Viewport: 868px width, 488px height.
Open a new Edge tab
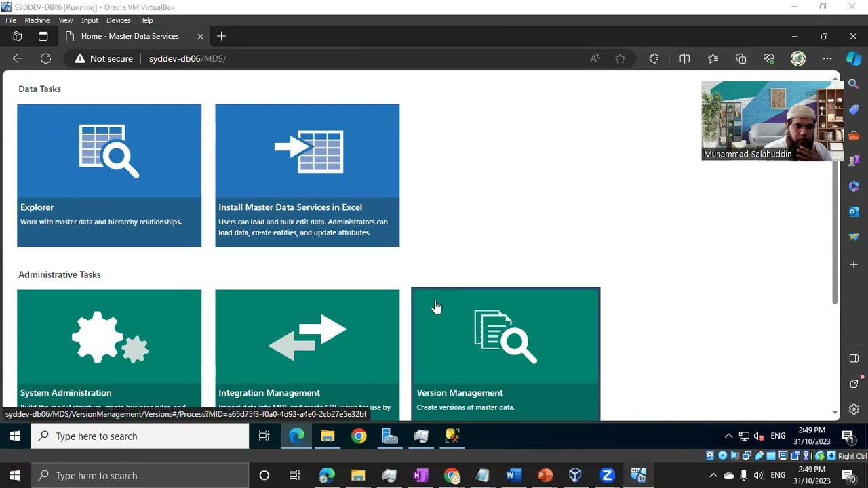coord(221,36)
